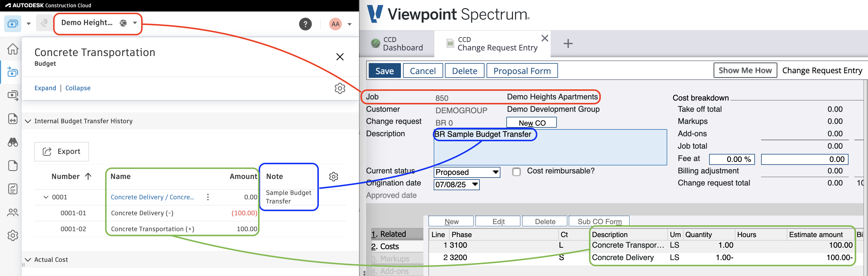Open the Sub CO Form

(x=599, y=221)
